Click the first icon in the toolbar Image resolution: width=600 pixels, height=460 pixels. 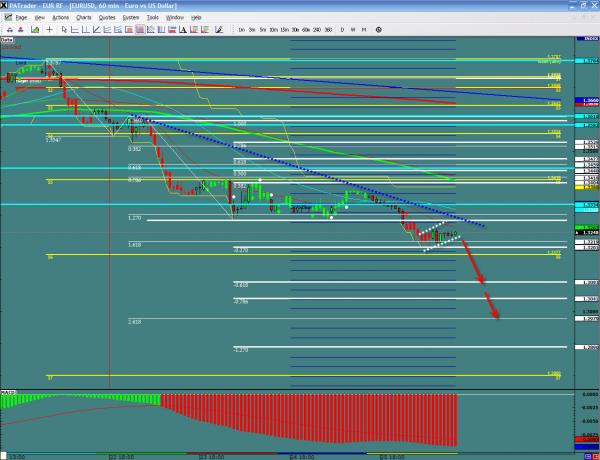tap(9, 30)
